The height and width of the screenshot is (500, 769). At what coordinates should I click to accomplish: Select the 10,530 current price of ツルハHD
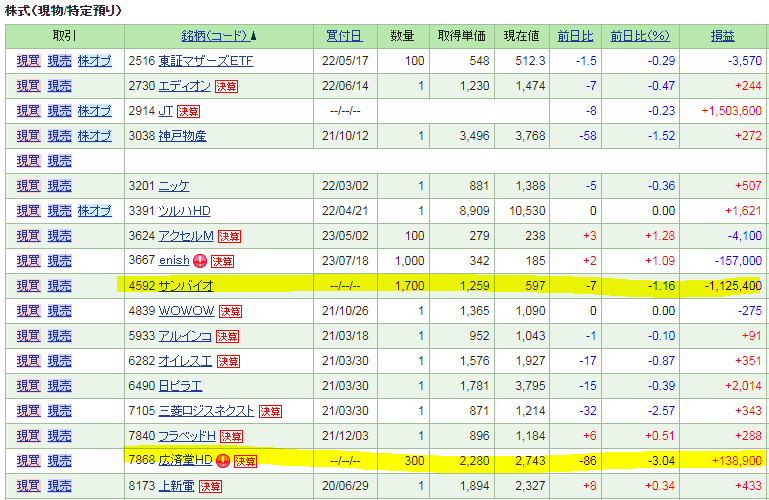coord(527,211)
